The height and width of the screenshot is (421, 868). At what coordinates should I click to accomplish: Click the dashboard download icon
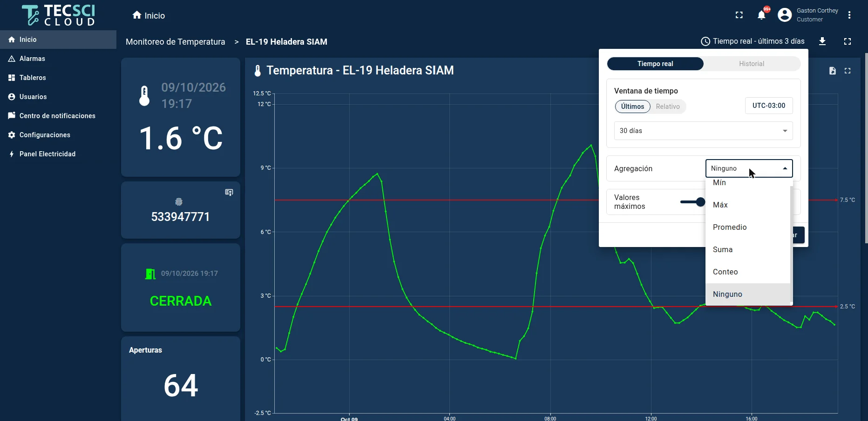click(x=822, y=41)
